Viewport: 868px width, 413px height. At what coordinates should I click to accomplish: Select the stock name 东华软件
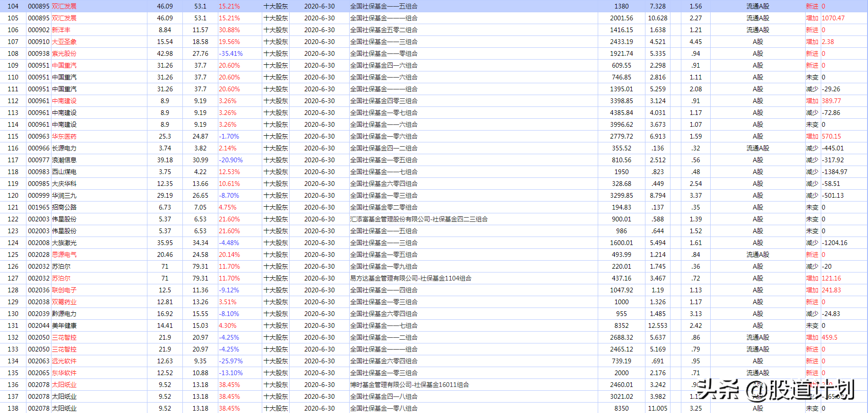pyautogui.click(x=64, y=373)
